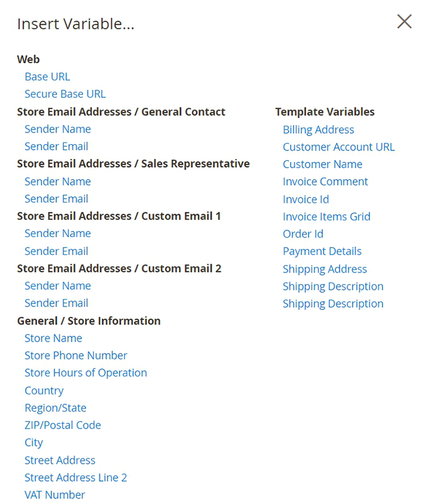Select Sender Name under General Contact
424x504 pixels.
(58, 129)
